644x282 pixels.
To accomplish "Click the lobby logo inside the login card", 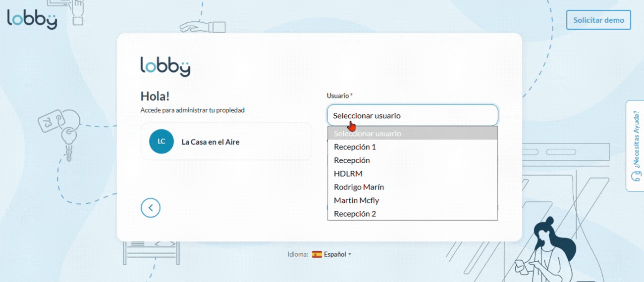I will 165,67.
